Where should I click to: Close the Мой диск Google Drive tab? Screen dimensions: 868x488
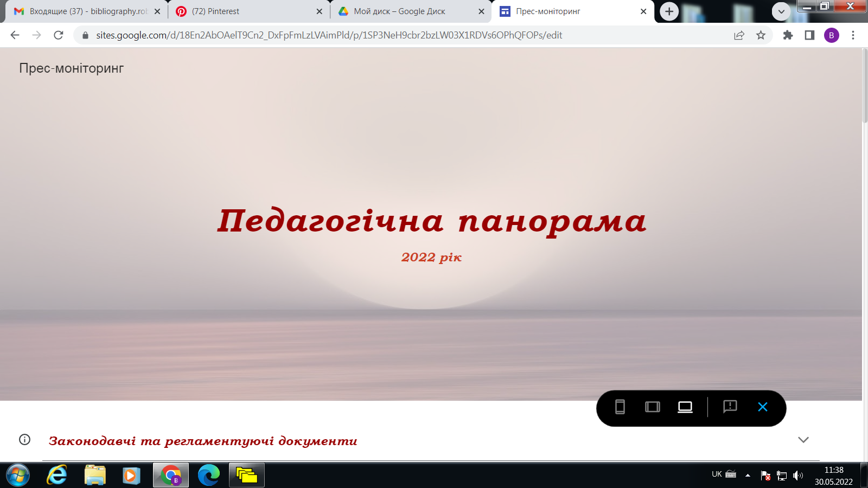coord(481,11)
